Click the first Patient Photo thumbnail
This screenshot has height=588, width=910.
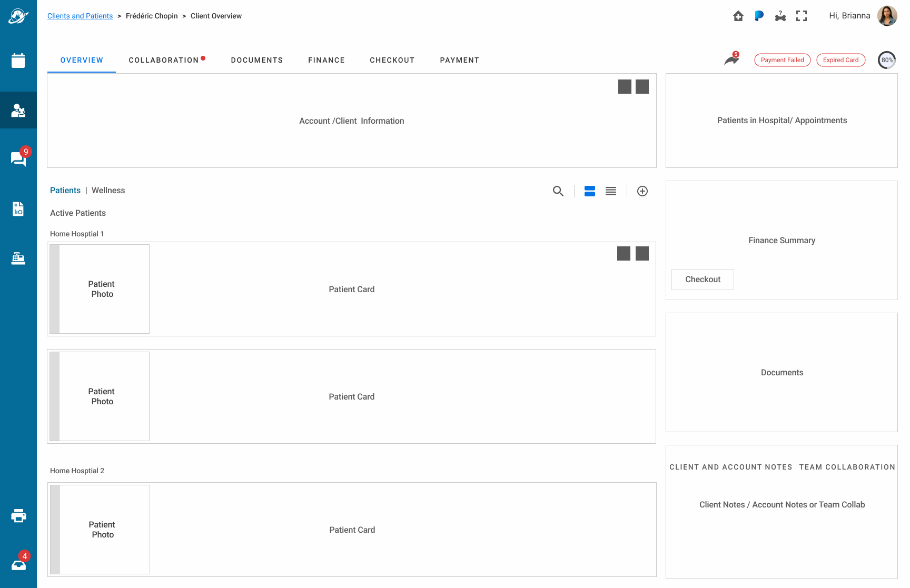[x=102, y=289]
